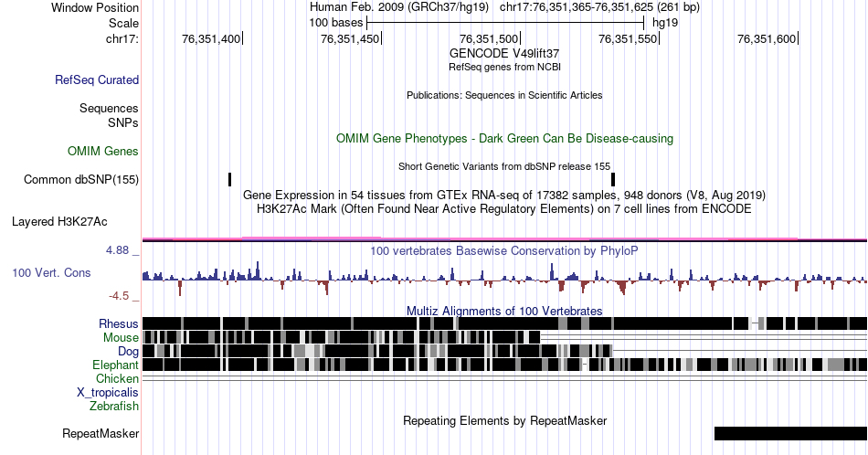Click the X_tropicalis alignment label
This screenshot has height=455, width=868.
point(108,393)
